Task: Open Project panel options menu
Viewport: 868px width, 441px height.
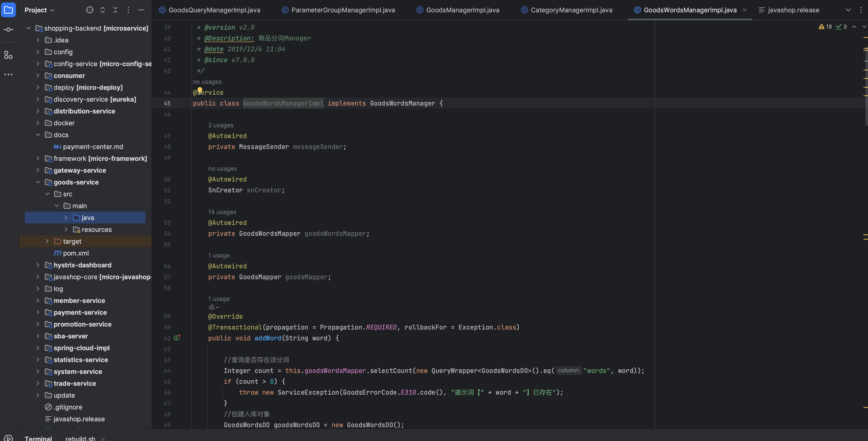Action: point(128,10)
